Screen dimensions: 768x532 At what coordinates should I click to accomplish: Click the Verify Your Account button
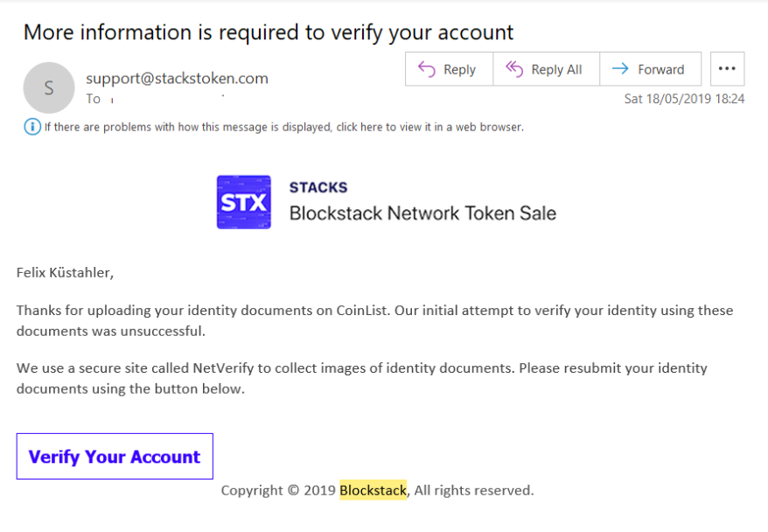115,457
